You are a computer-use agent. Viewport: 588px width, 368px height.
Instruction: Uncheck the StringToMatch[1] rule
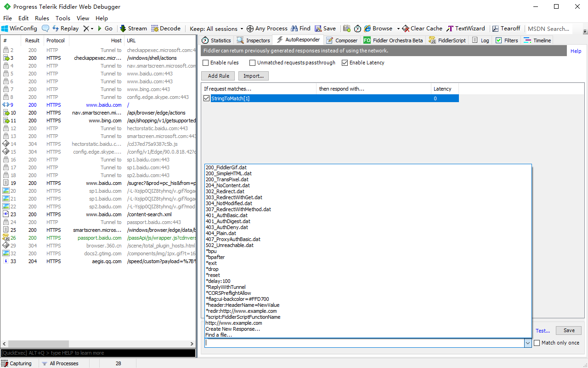point(207,98)
